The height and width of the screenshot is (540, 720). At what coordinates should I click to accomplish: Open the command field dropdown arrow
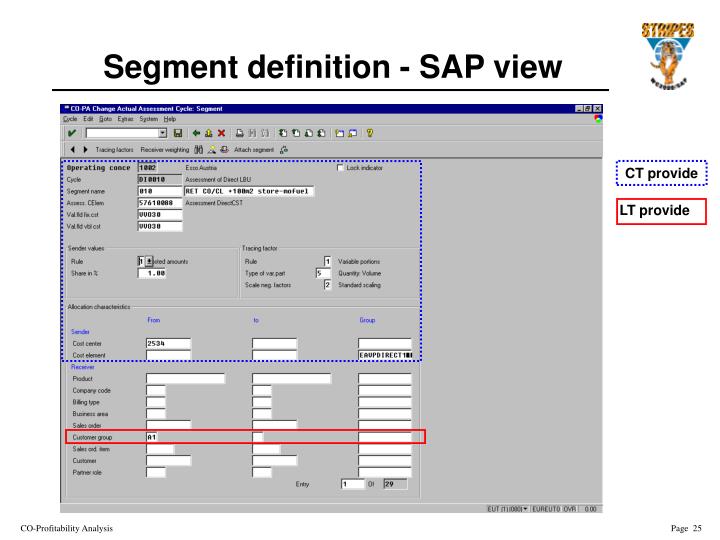(x=163, y=133)
